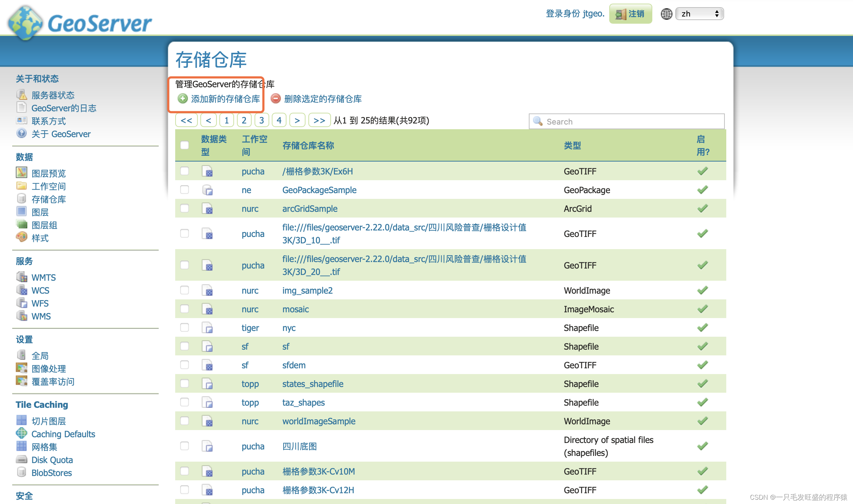Click the 切片图层 tile layers icon
853x504 pixels.
22,420
